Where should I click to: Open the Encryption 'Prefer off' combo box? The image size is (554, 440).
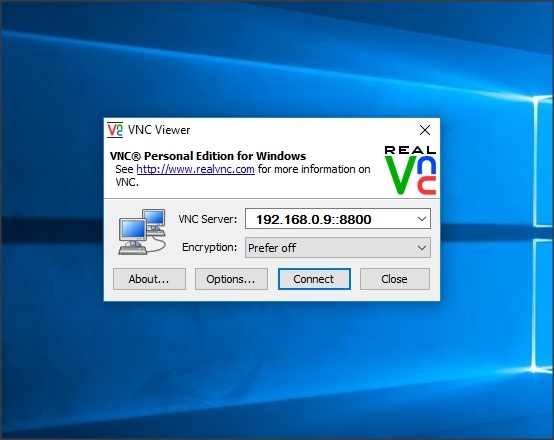pyautogui.click(x=338, y=248)
